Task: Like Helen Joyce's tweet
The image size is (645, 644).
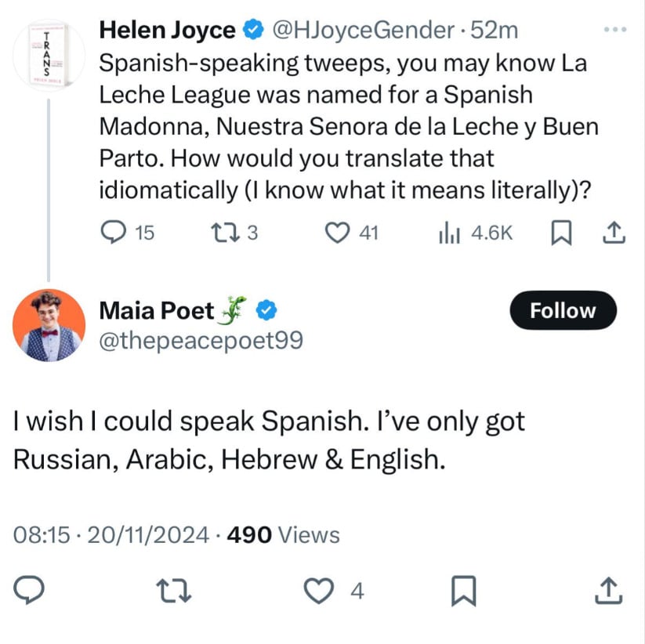Action: pyautogui.click(x=337, y=232)
